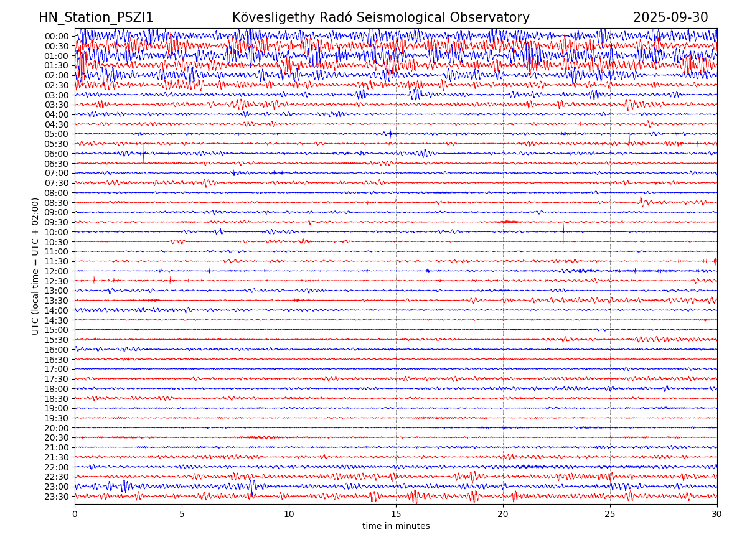
Task: Click the HN_Station_PSZI1 station title
Action: [96, 18]
